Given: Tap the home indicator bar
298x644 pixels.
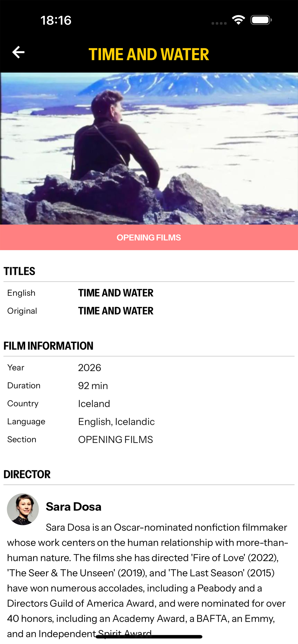Looking at the screenshot, I should click(149, 637).
